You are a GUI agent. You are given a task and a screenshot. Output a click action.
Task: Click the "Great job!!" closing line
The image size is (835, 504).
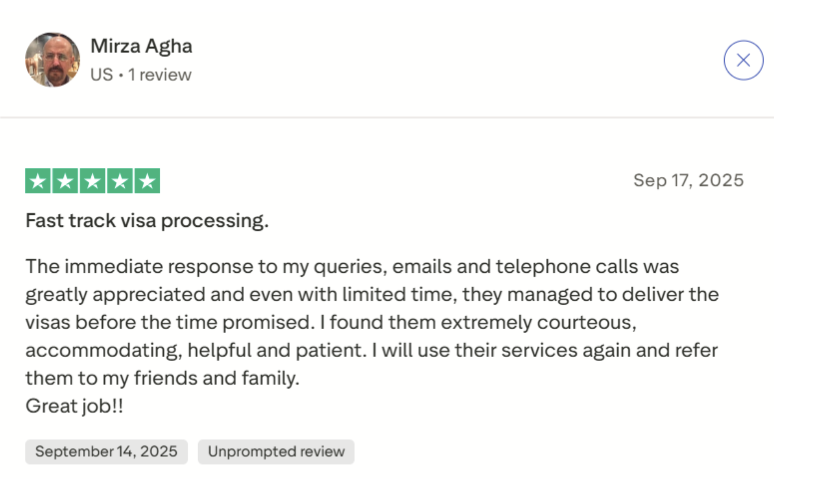(x=74, y=406)
